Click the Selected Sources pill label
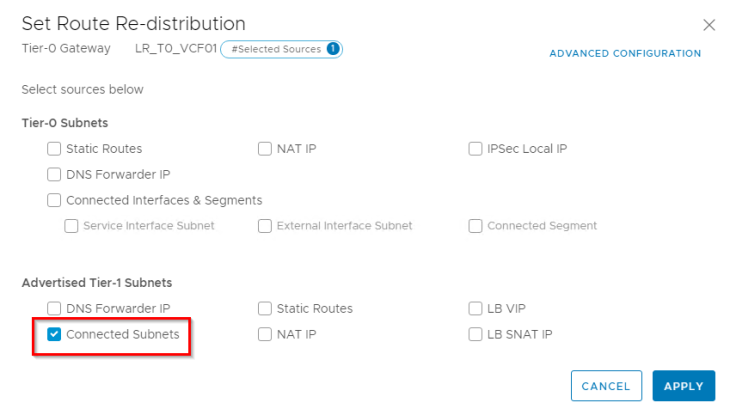This screenshot has width=730, height=409. pyautogui.click(x=275, y=49)
